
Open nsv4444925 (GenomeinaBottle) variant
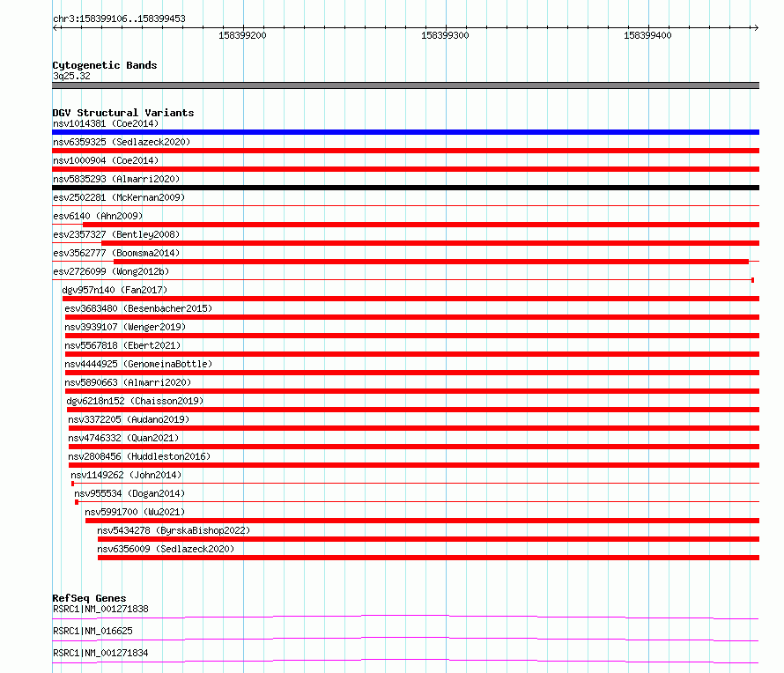[138, 364]
